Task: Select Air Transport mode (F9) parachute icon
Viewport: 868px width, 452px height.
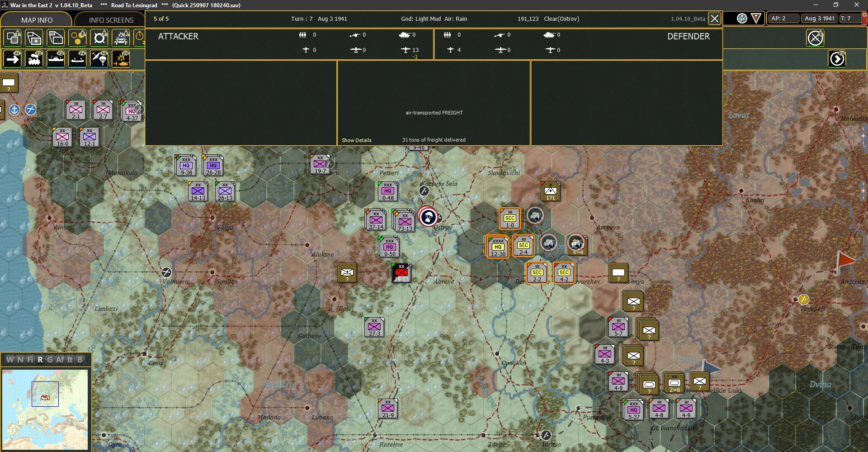Action: pyautogui.click(x=99, y=59)
